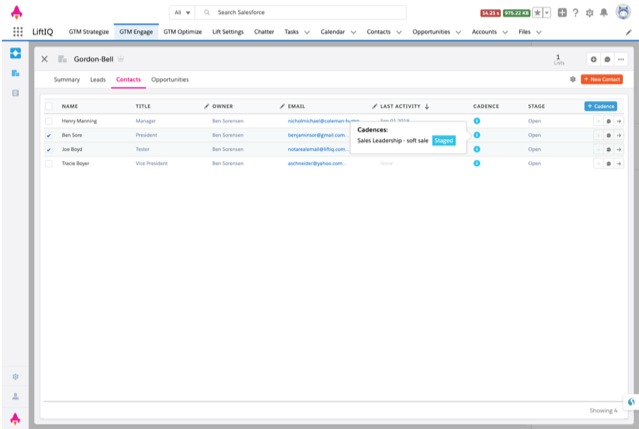The width and height of the screenshot is (639, 429).
Task: Expand the Opportunities nav dropdown chevron
Action: 460,32
